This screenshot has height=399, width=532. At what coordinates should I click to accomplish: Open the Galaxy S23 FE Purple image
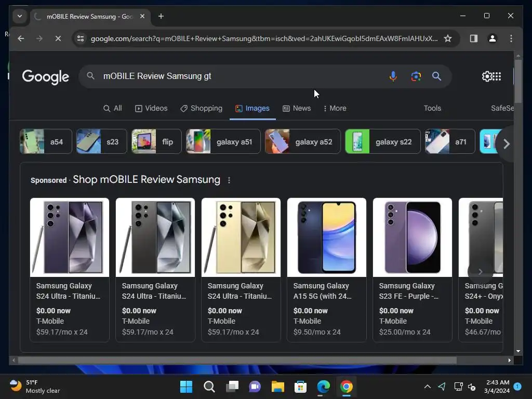tap(412, 237)
